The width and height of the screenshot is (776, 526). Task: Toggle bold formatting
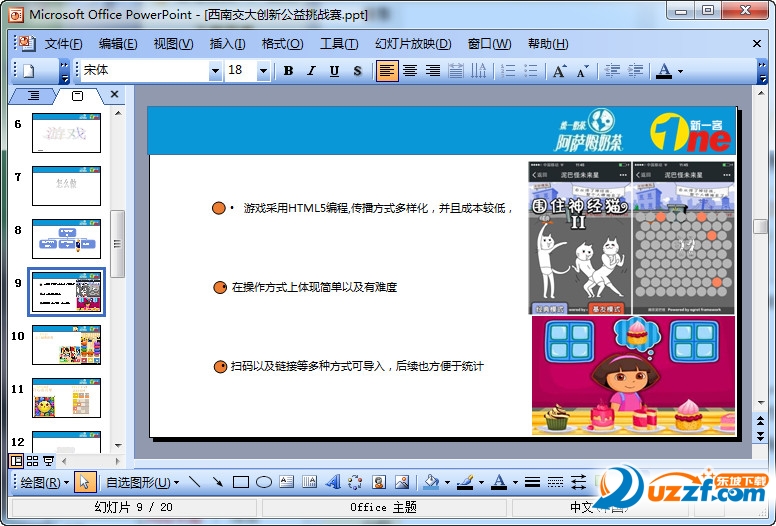pyautogui.click(x=289, y=71)
